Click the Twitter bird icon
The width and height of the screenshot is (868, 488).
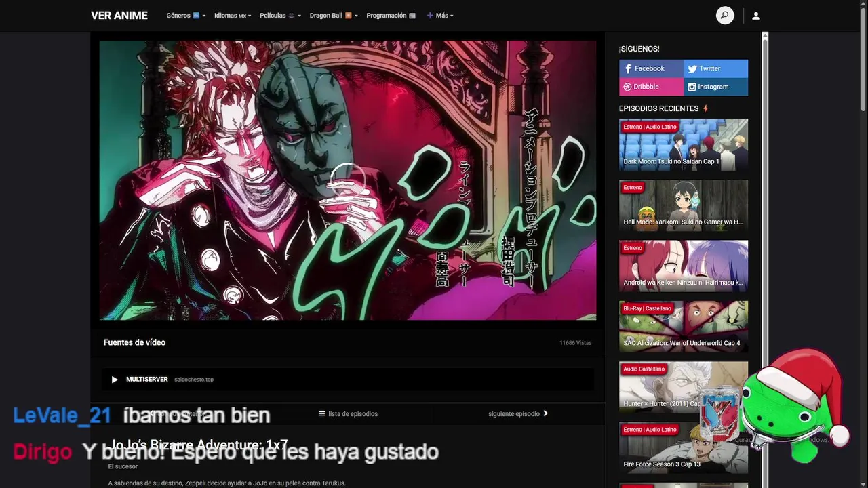pyautogui.click(x=692, y=68)
